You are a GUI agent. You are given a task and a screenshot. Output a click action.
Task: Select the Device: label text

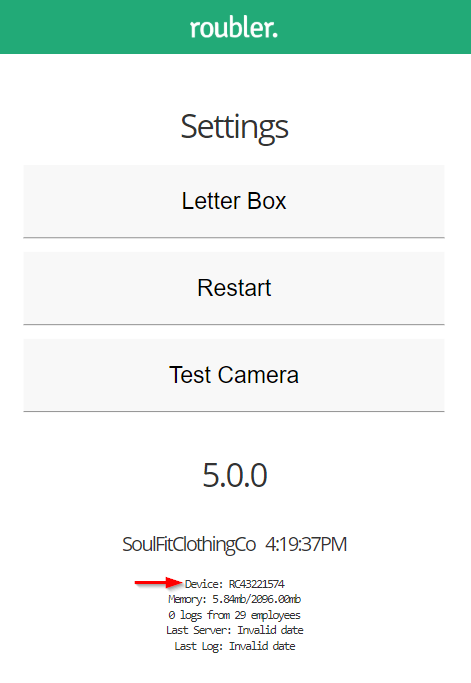click(x=204, y=584)
